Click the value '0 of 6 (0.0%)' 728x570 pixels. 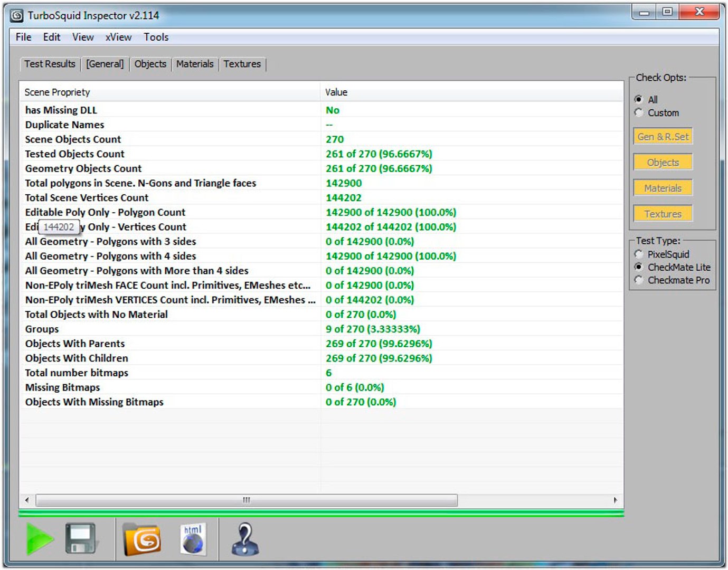pyautogui.click(x=355, y=387)
